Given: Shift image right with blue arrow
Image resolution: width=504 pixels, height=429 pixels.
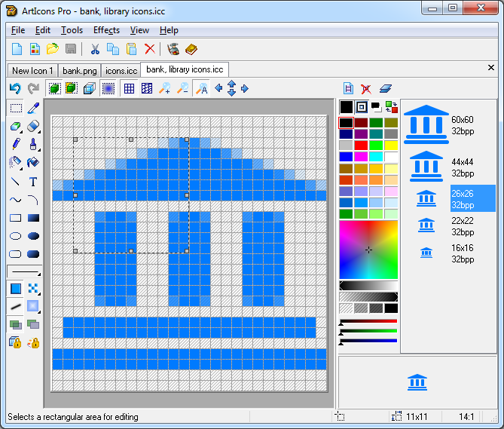Looking at the screenshot, I should point(245,88).
